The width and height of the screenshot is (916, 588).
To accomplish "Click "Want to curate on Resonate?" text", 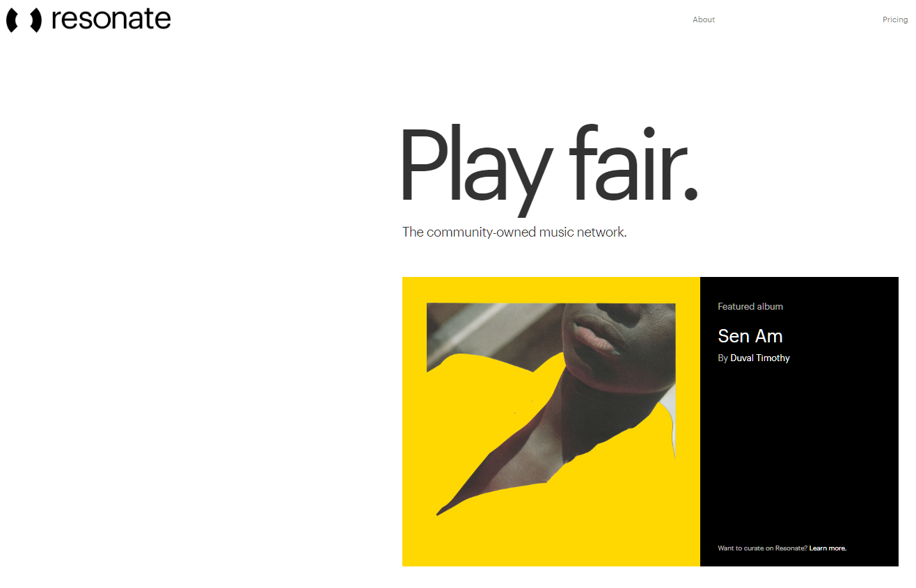I will pos(763,548).
